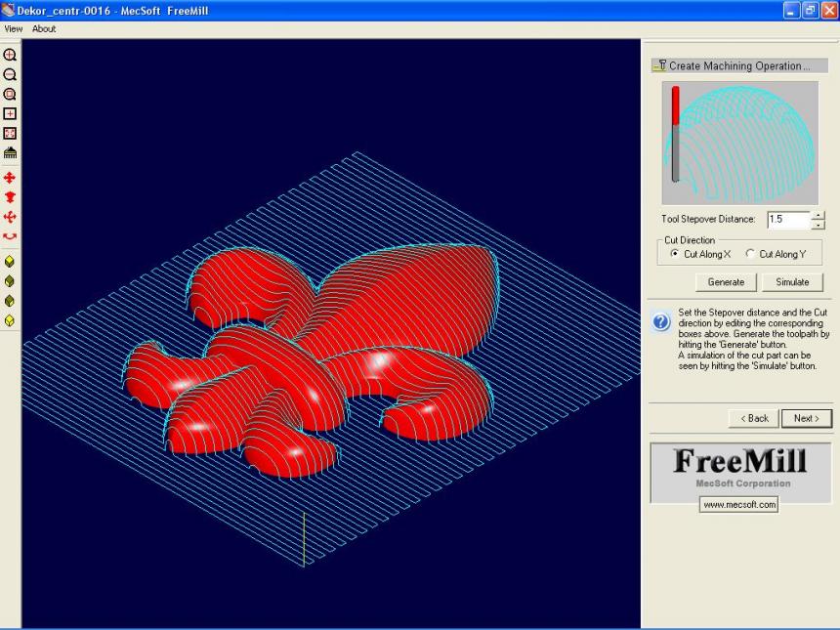
Task: Select the pan view four-arrow icon
Action: click(10, 178)
